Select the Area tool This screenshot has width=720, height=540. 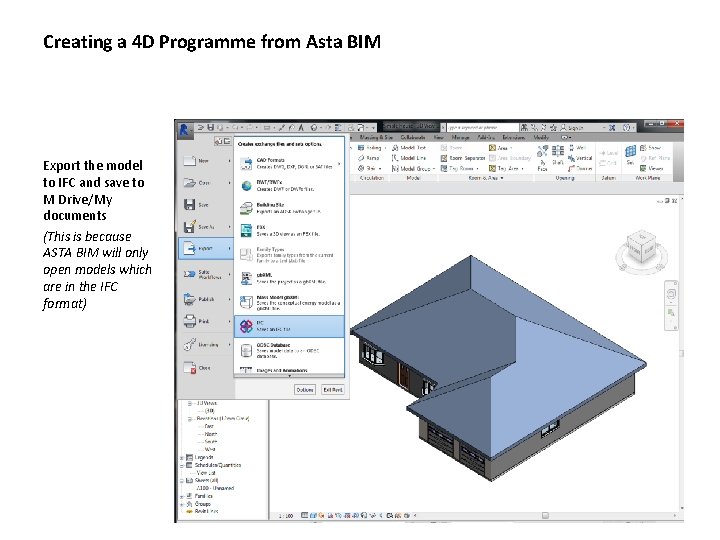(501, 148)
